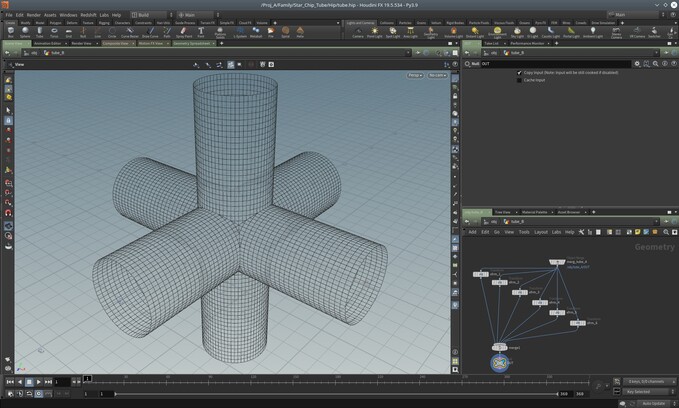This screenshot has height=408, width=679.
Task: Add a Volume Light from the shelf
Action: point(453,32)
